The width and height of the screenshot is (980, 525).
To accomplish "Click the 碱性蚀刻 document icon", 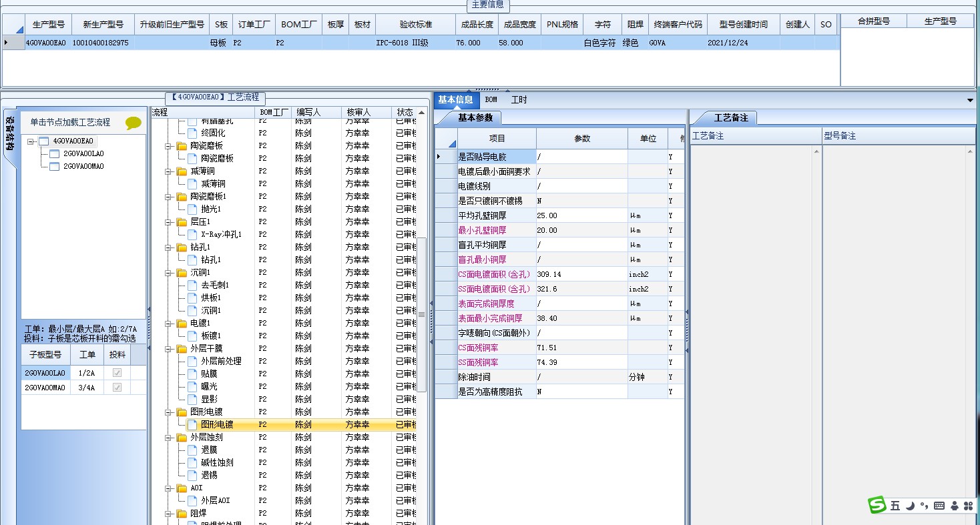I will (193, 463).
